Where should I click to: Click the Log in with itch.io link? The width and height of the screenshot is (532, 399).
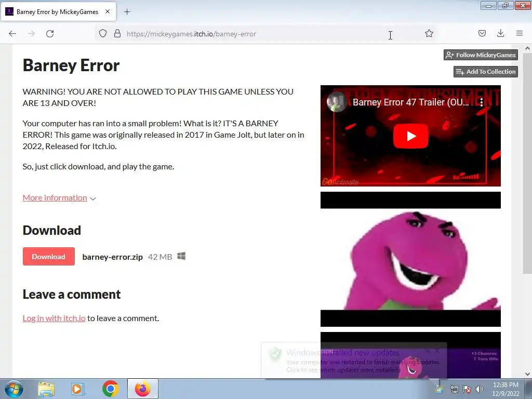click(54, 318)
